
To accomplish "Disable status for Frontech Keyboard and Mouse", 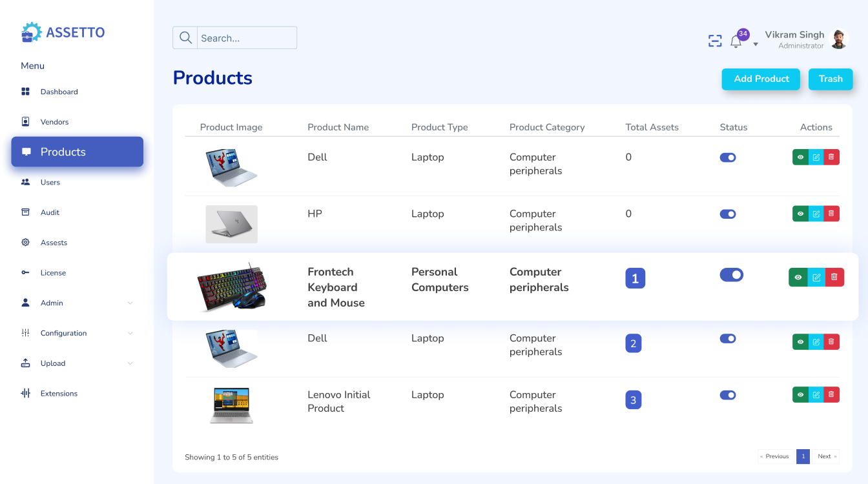I will coord(731,275).
